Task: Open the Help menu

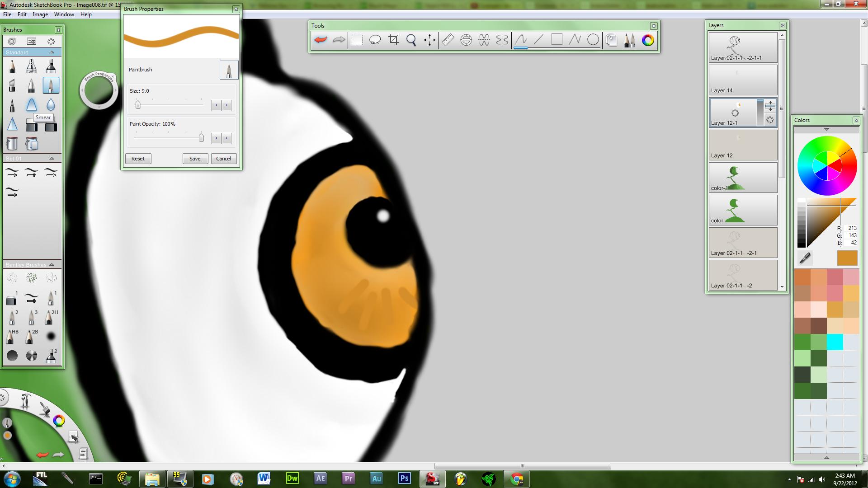Action: [86, 14]
